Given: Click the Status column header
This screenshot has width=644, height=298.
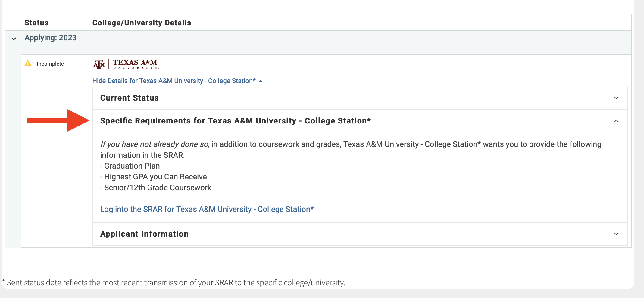Looking at the screenshot, I should coord(36,23).
